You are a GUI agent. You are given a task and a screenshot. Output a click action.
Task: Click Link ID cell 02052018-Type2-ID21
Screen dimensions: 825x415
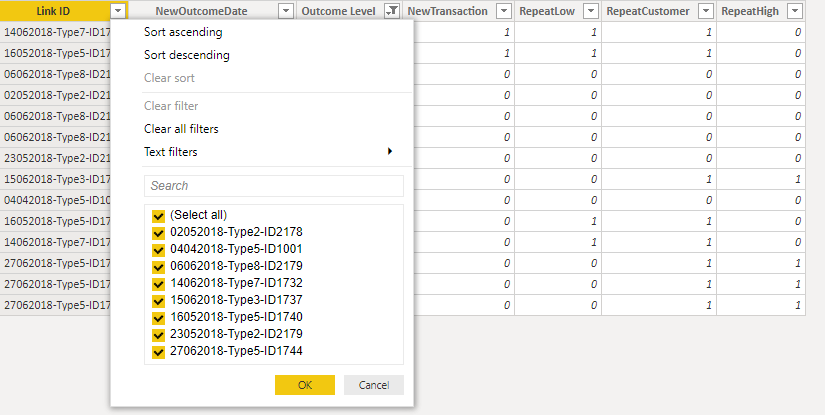click(x=55, y=95)
